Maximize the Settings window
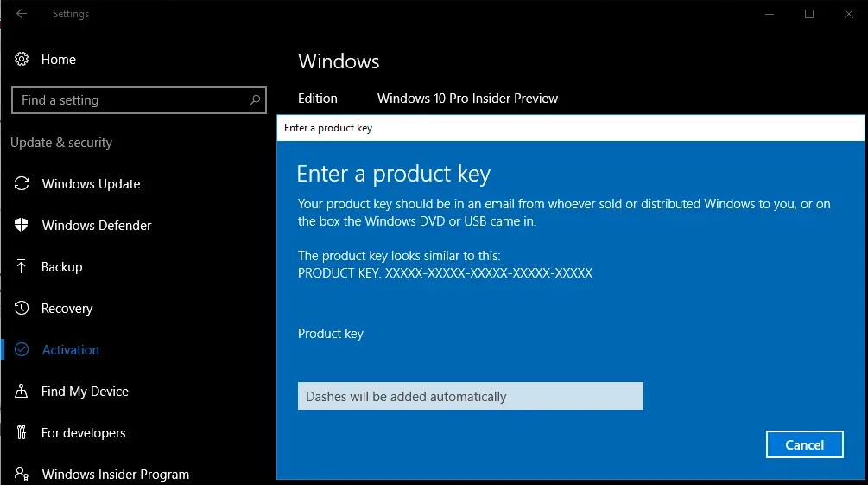868x485 pixels. click(808, 14)
